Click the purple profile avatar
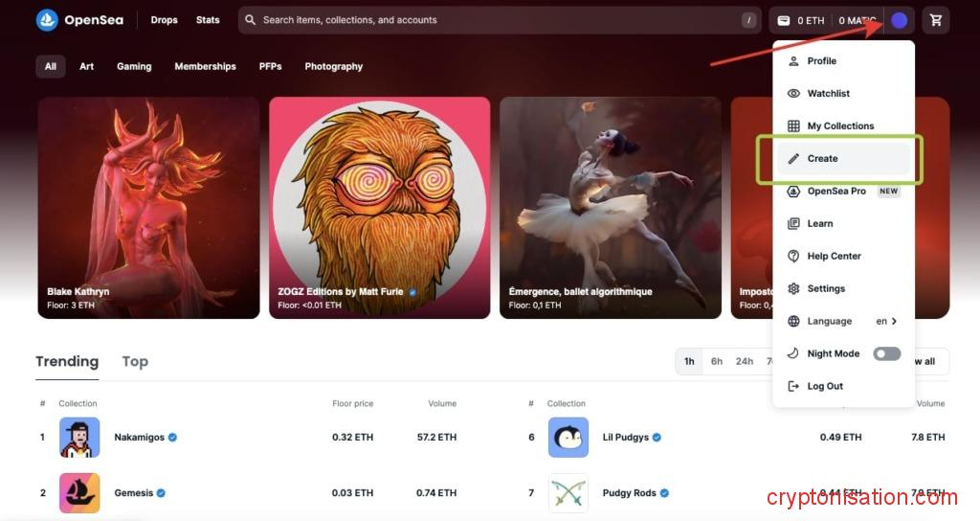 [899, 20]
